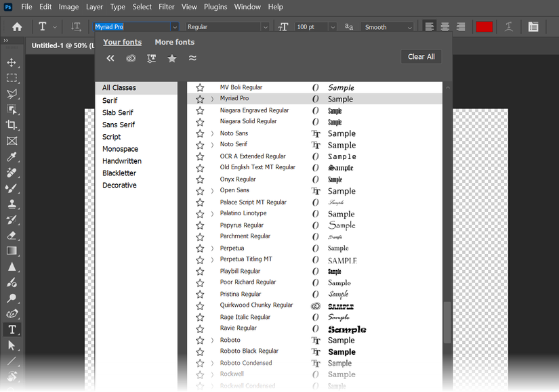The image size is (559, 392).
Task: Select the Object Selection tool
Action: [12, 110]
